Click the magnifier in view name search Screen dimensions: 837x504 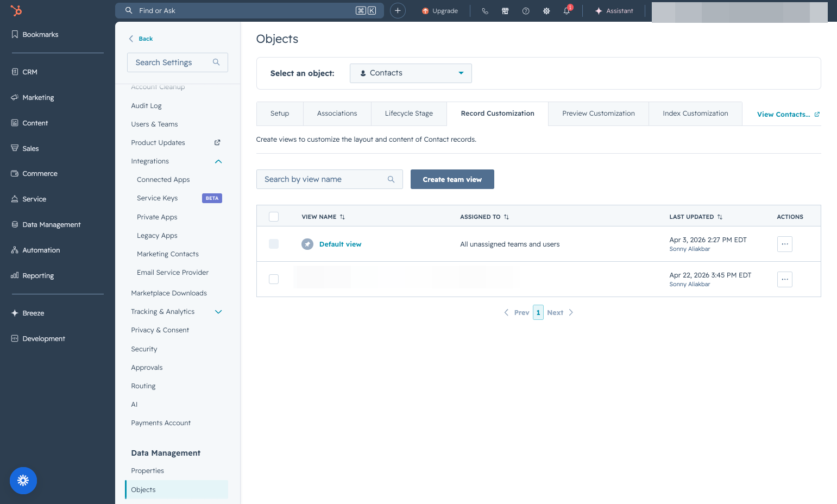391,179
